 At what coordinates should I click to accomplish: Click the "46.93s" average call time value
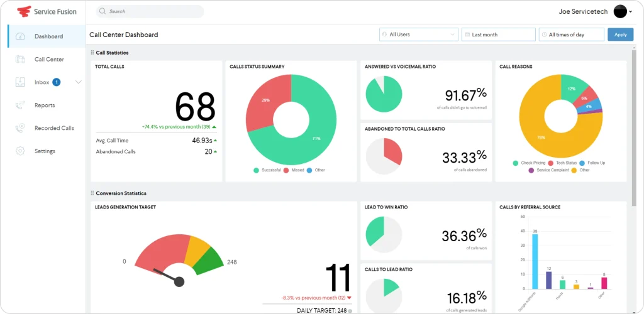(x=202, y=140)
